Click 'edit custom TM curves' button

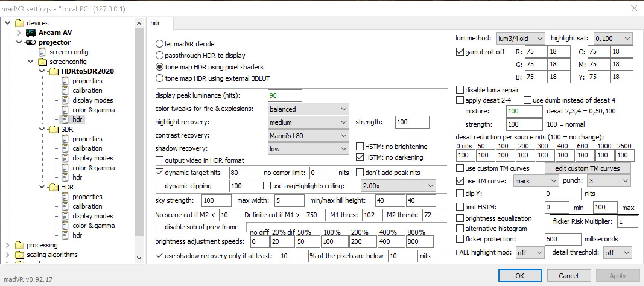coord(587,168)
